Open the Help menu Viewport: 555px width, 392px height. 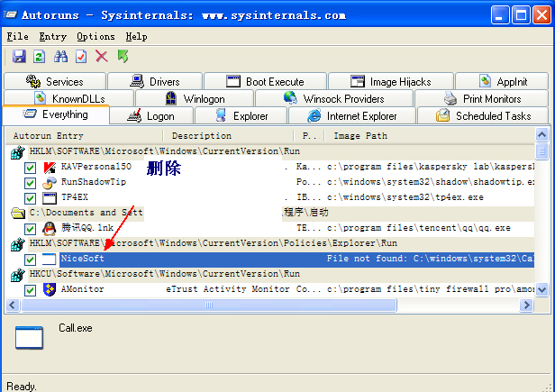point(136,36)
